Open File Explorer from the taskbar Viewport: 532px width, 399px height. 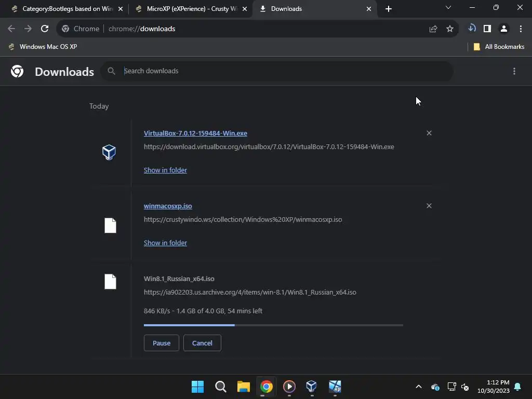[x=243, y=387]
